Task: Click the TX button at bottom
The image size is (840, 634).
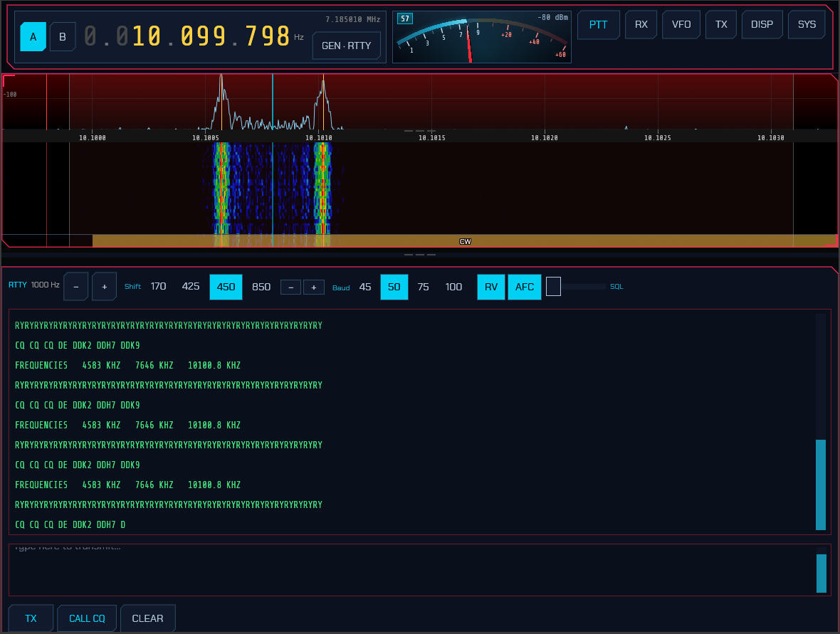Action: (x=31, y=618)
